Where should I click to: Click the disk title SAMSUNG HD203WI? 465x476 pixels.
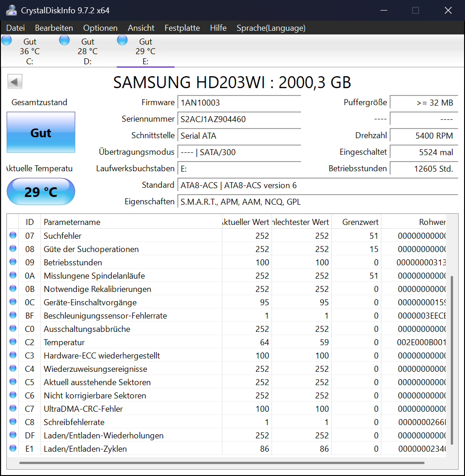tap(232, 82)
